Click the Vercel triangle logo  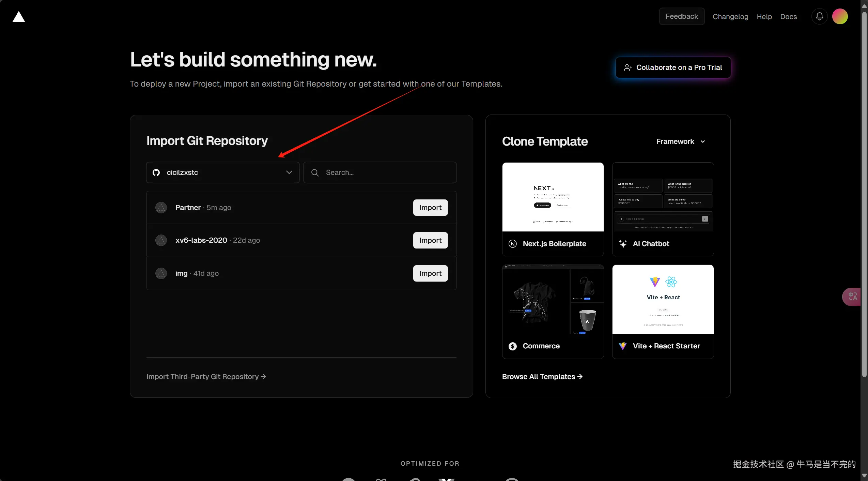19,17
